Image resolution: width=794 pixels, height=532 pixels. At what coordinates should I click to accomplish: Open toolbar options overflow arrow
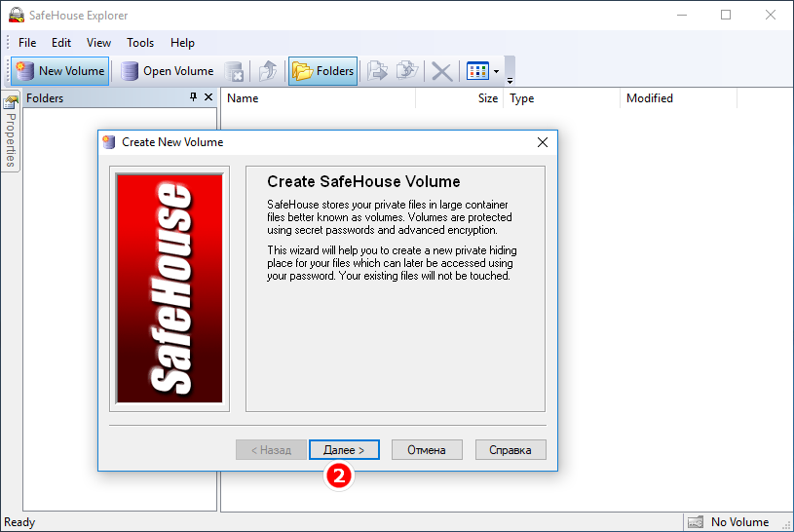pyautogui.click(x=510, y=81)
